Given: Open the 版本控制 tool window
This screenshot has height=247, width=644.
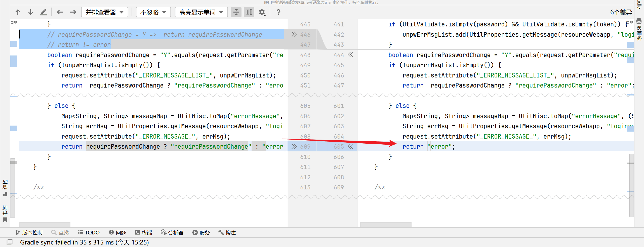Looking at the screenshot, I should (29, 232).
